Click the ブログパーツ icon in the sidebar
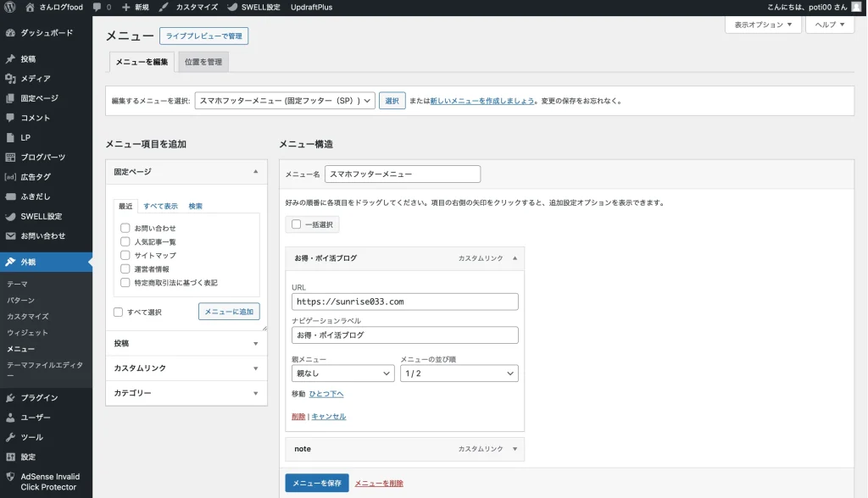This screenshot has width=868, height=498. click(x=10, y=158)
